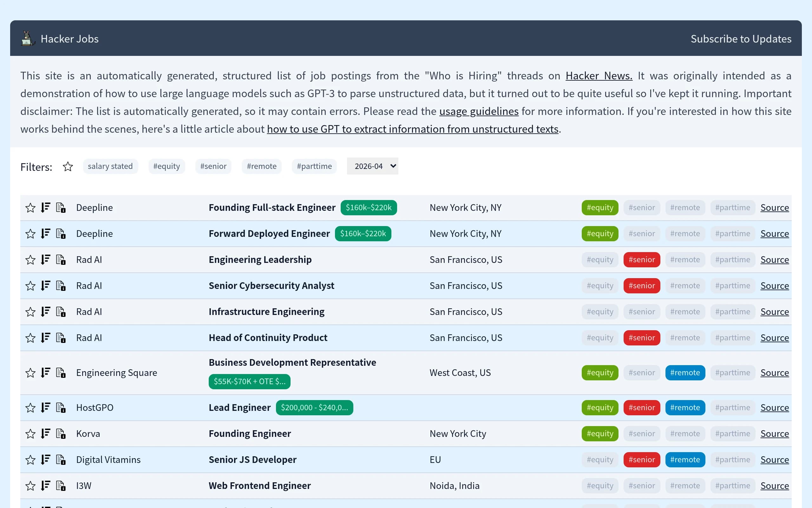Click sort icon on Korva Founding Engineer row
Screen dimensions: 812x508
coord(46,433)
